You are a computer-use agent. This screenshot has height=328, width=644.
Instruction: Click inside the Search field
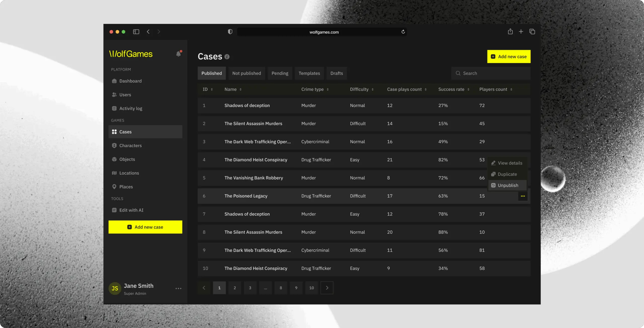(x=490, y=73)
